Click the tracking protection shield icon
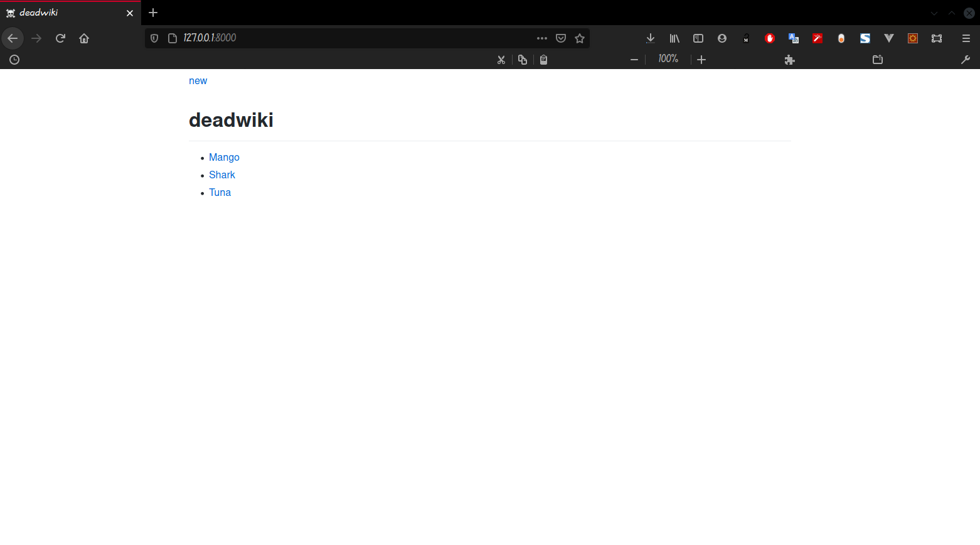The width and height of the screenshot is (980, 545). [x=154, y=38]
